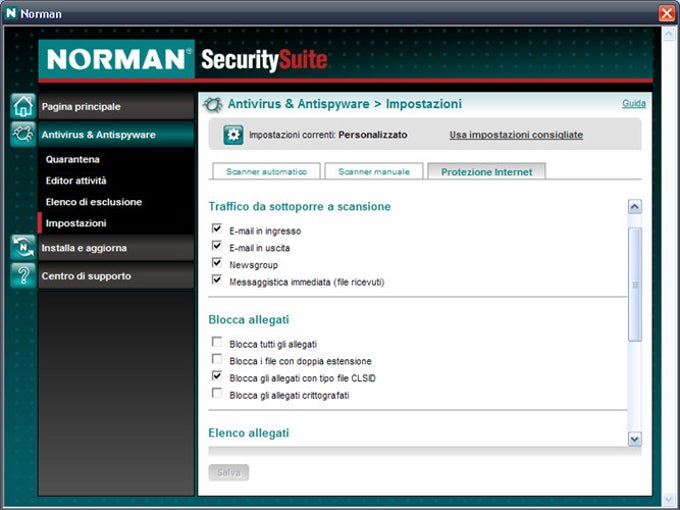Click the question mark support icon
This screenshot has width=680, height=510.
pos(23,276)
